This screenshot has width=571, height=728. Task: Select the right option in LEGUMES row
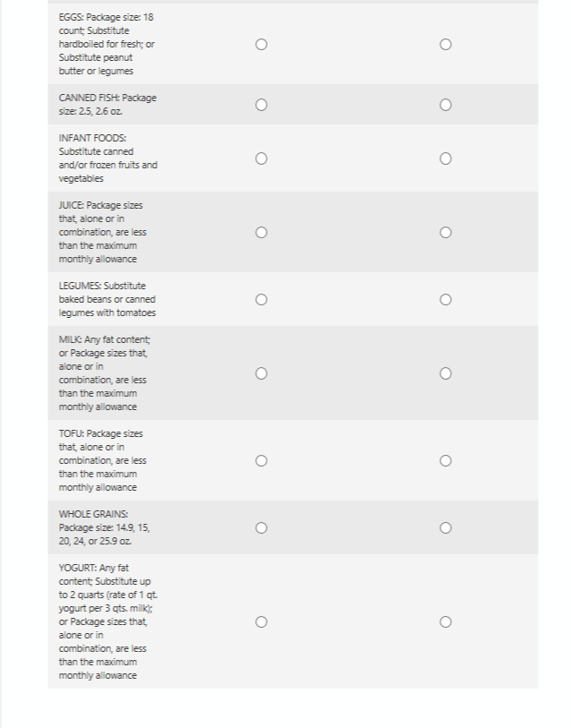coord(445,299)
